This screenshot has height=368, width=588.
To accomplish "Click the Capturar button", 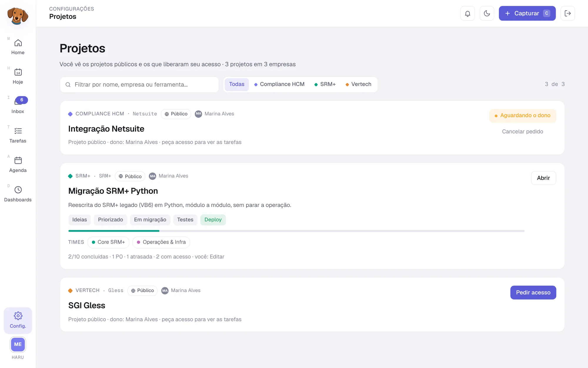I will coord(527,14).
